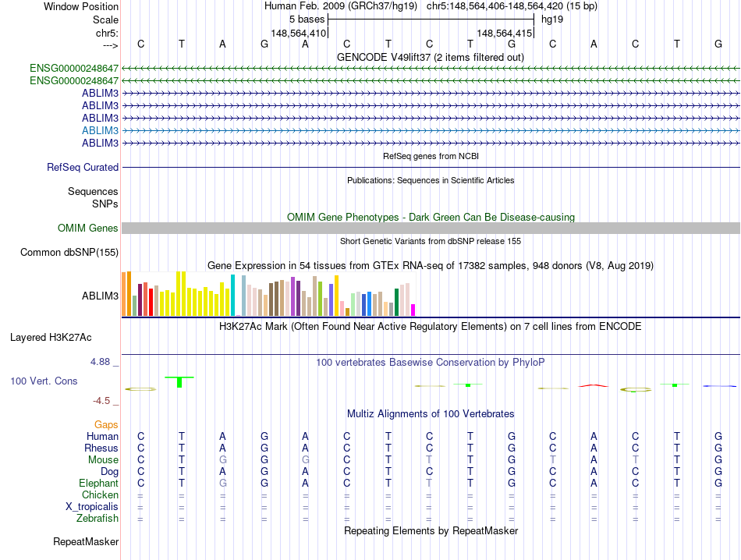Viewport: 741px width, 560px height.
Task: Click the red PhyloP mark under A
Action: point(594,385)
